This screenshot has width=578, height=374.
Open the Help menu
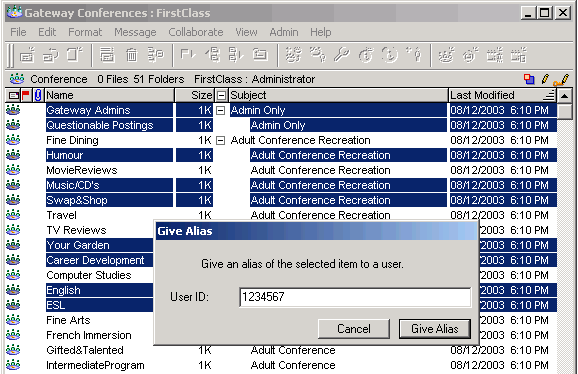320,32
